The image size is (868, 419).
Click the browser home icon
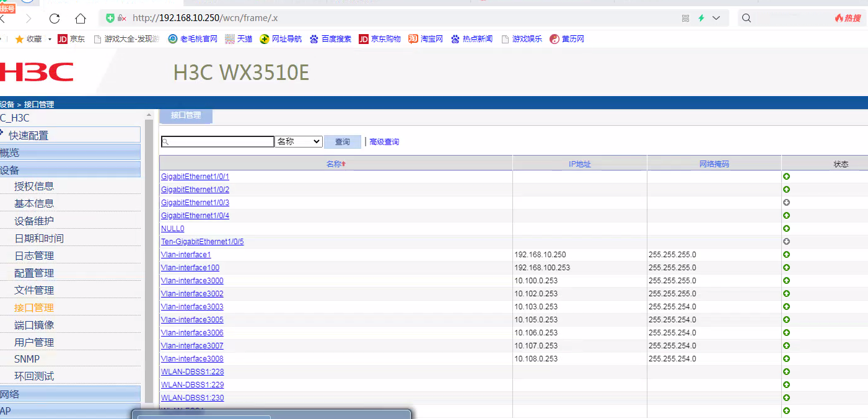[81, 18]
